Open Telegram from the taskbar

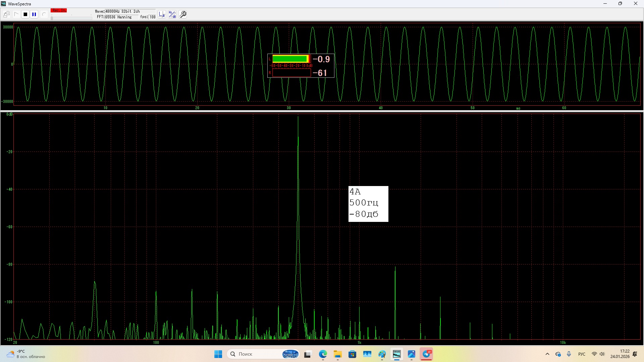point(426,354)
